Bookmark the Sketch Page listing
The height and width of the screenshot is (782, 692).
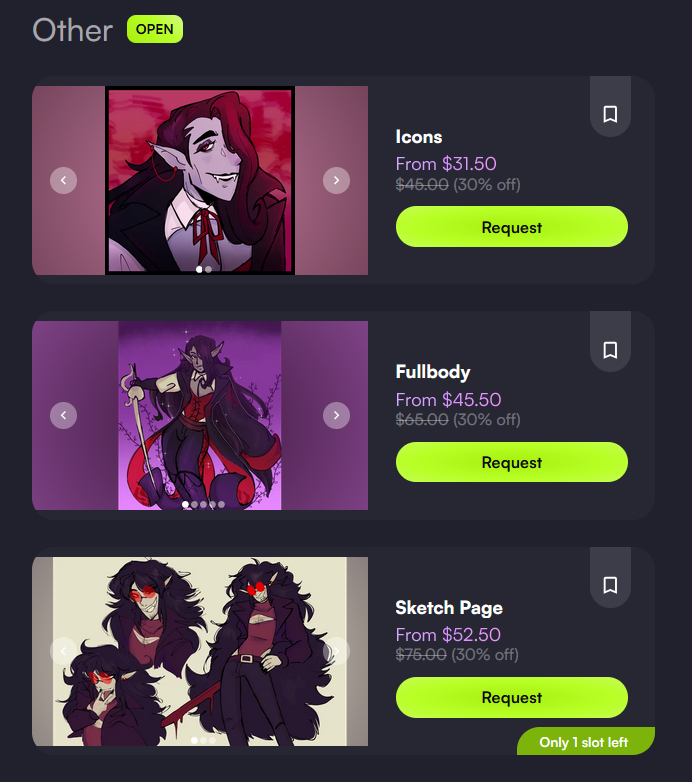610,585
